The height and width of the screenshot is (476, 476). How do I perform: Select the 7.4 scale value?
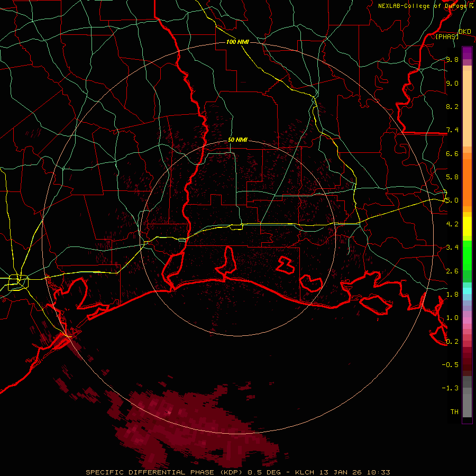coord(452,130)
